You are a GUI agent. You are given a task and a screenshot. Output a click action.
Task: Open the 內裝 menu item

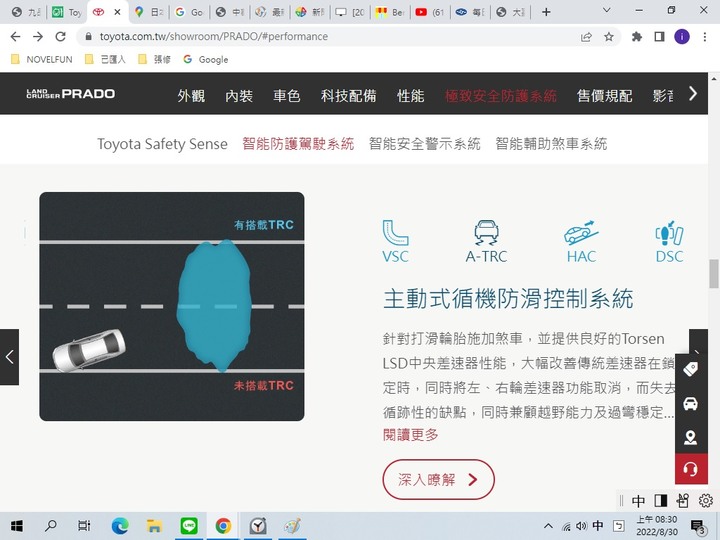pos(239,96)
